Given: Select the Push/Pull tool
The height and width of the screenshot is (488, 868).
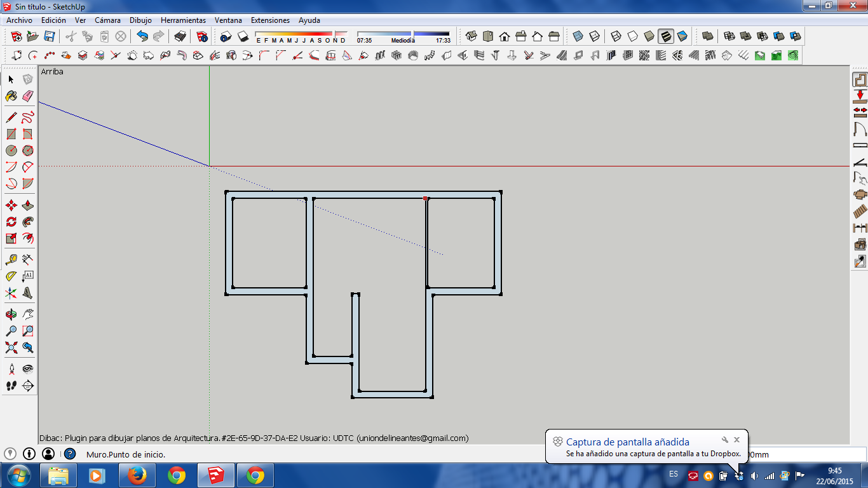Looking at the screenshot, I should 27,205.
